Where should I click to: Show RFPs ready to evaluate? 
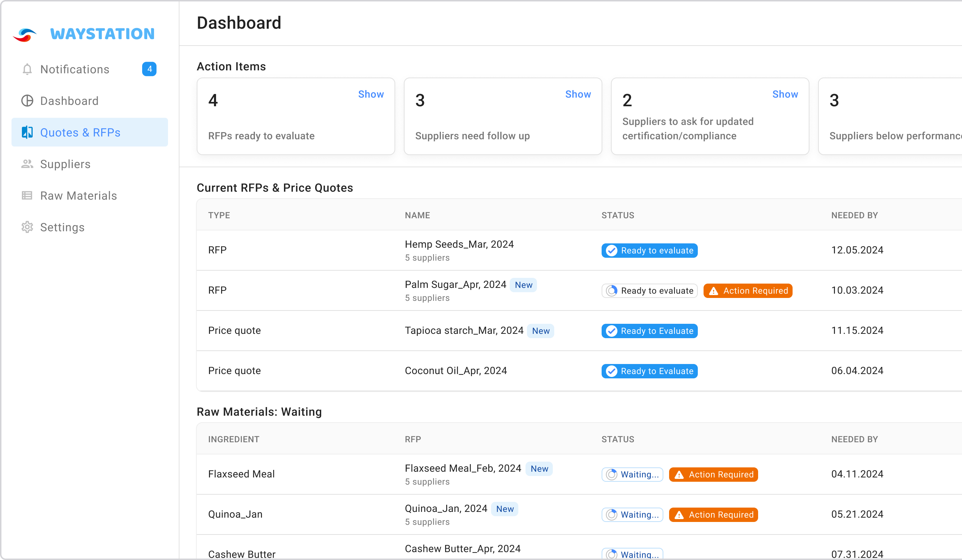371,94
